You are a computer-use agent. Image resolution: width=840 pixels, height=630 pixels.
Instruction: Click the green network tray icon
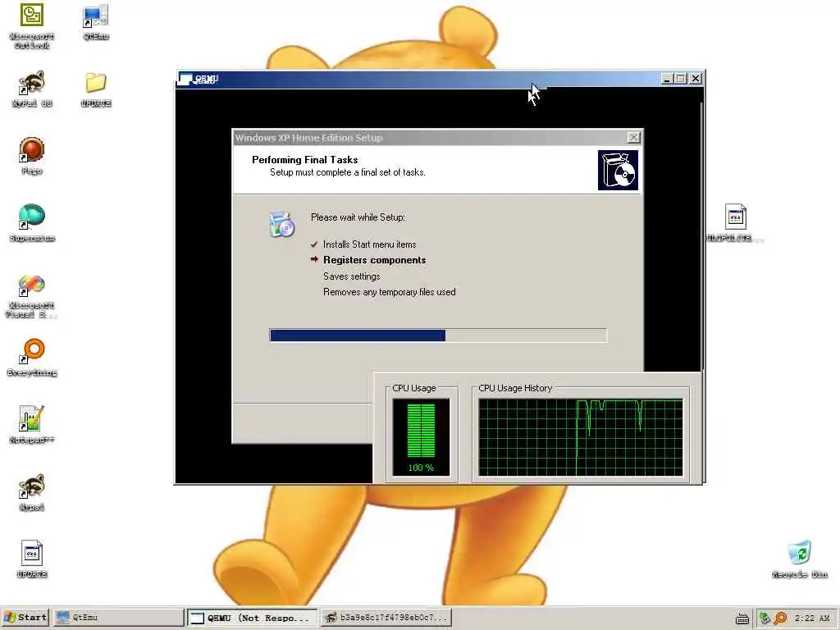pyautogui.click(x=765, y=618)
